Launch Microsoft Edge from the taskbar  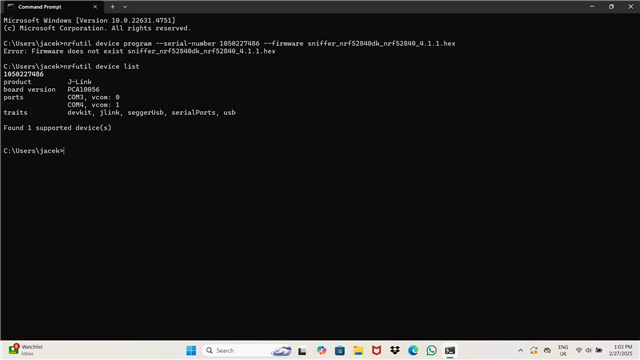coord(413,350)
